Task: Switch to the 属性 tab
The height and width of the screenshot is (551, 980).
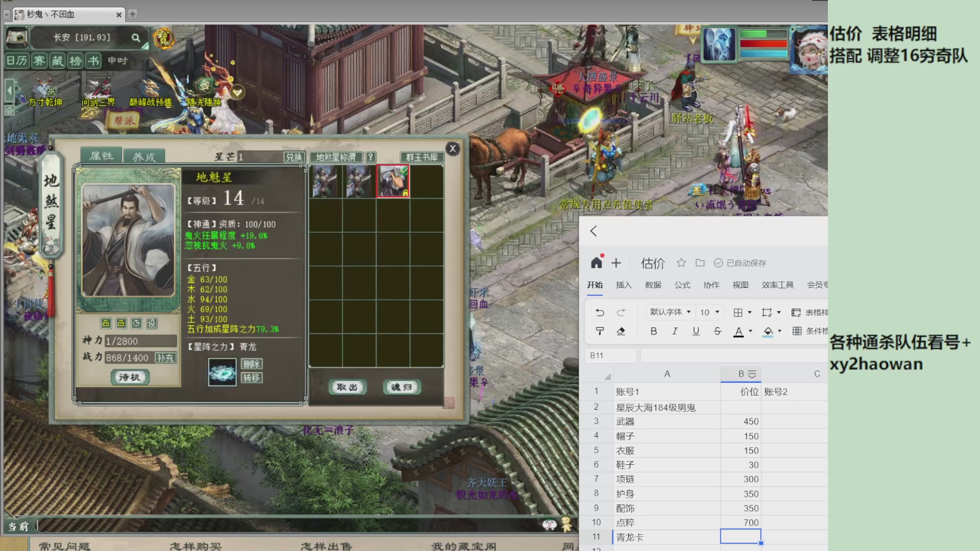Action: [101, 156]
